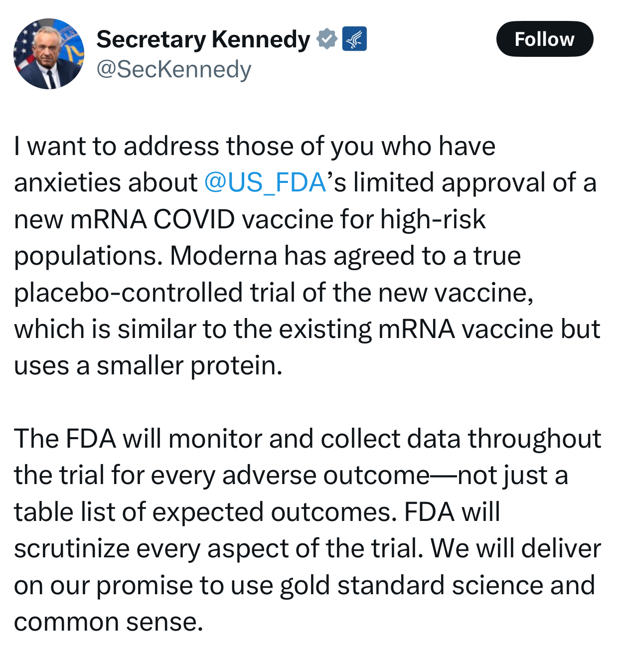Click the phrase "table list of expected outcomes"
This screenshot has width=619, height=672.
pyautogui.click(x=206, y=512)
